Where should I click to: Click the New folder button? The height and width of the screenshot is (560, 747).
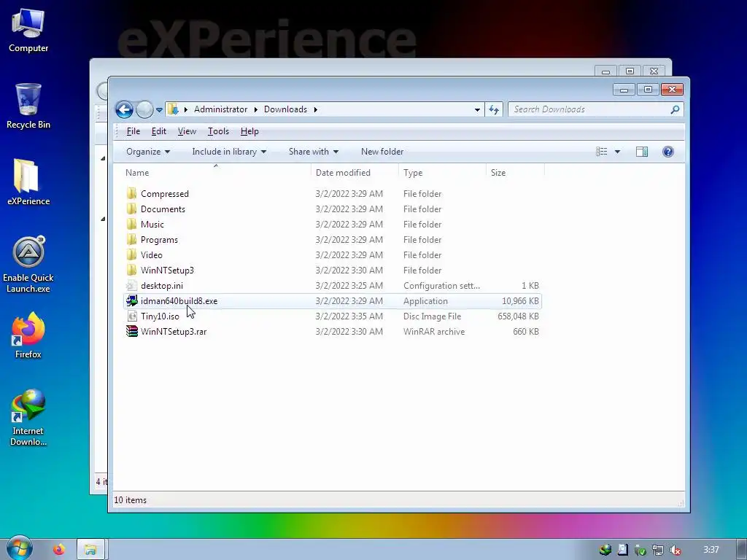382,152
